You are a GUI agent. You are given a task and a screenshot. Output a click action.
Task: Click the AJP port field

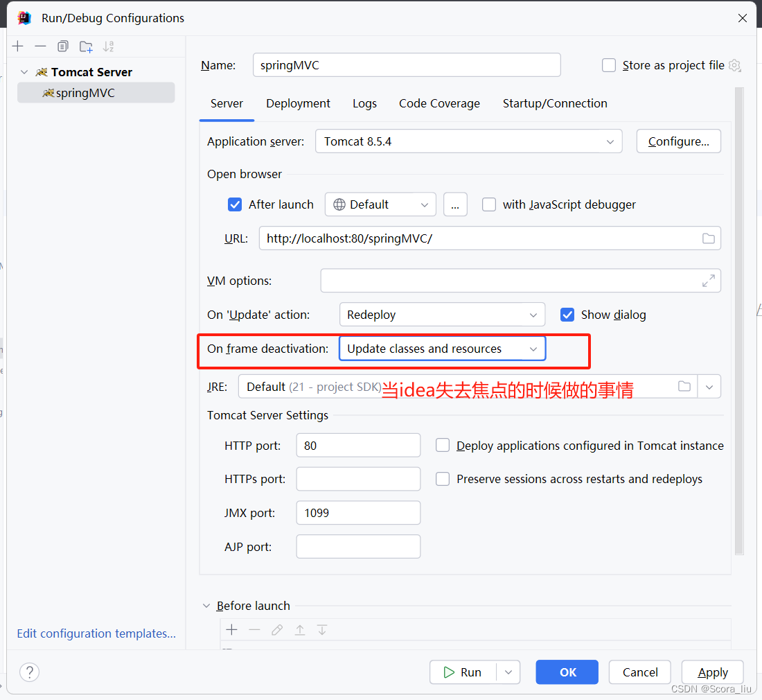click(358, 546)
